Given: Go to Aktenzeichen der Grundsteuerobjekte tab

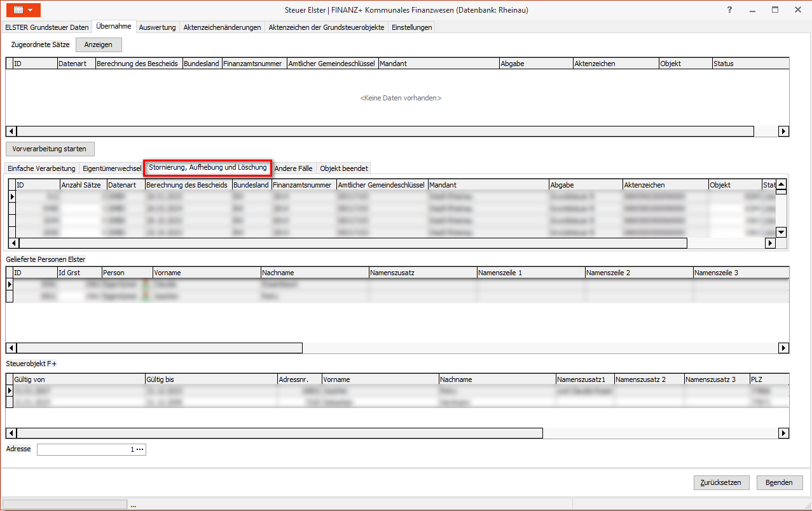Looking at the screenshot, I should pyautogui.click(x=326, y=27).
